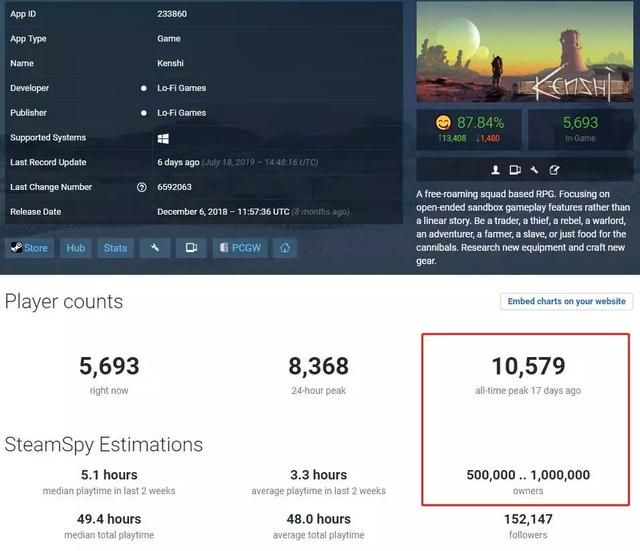
Task: Click the 500,000 .. 1,000,000 owners estimate
Action: click(x=528, y=475)
